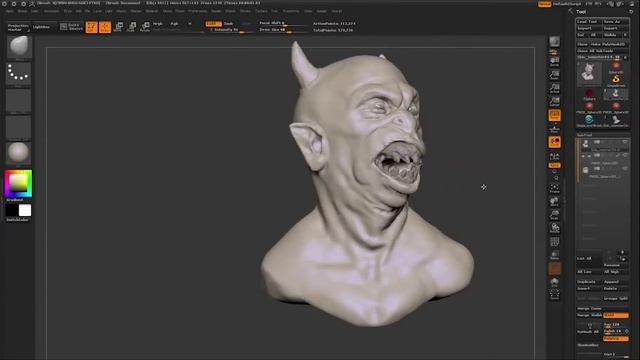
Task: Click the BPR render icon
Action: pos(554,43)
